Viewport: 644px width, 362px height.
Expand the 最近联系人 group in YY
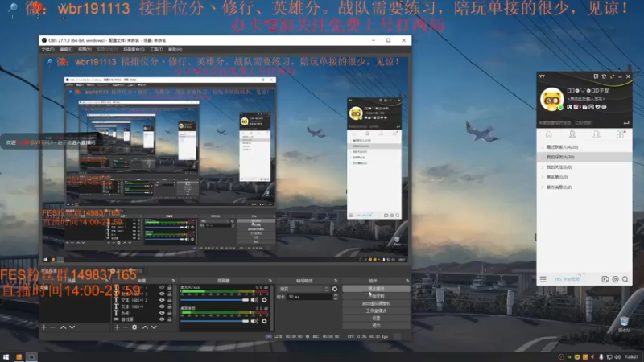(542, 147)
